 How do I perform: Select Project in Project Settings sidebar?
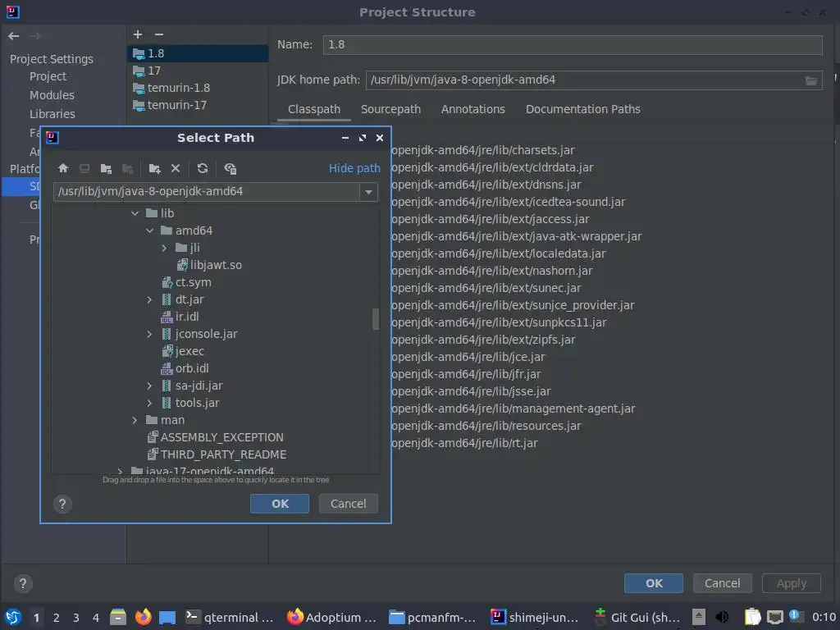click(x=48, y=76)
